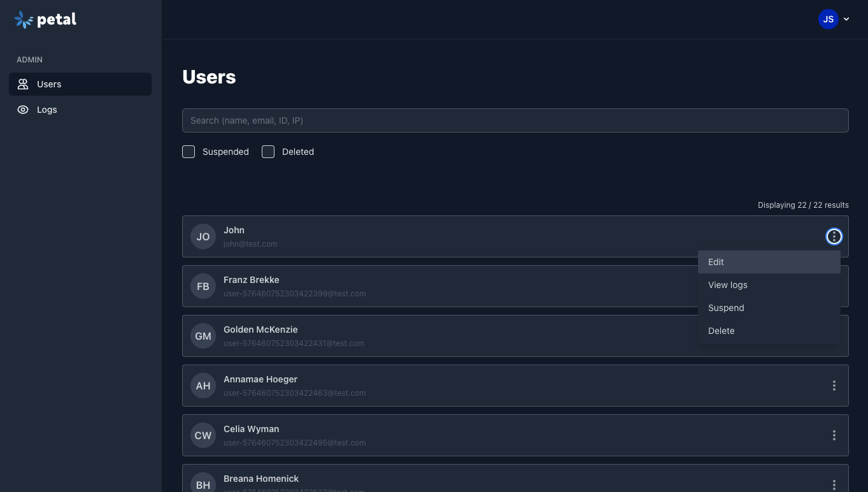This screenshot has width=868, height=492.
Task: Focus the user search input field
Action: pyautogui.click(x=515, y=120)
